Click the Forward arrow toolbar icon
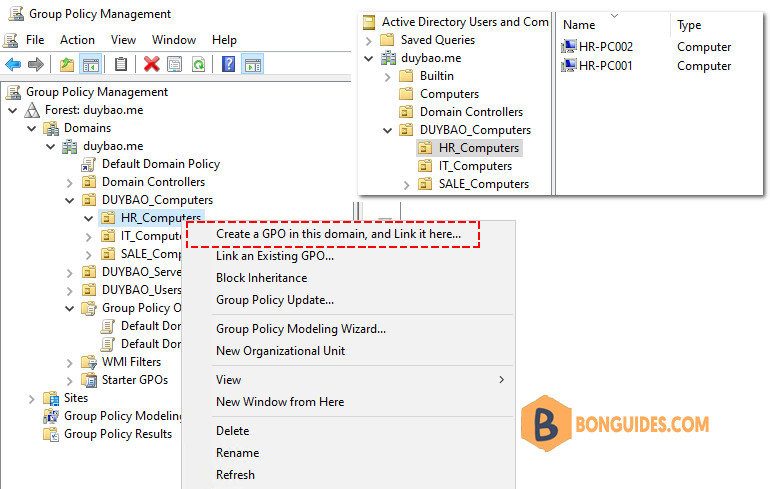This screenshot has width=770, height=489. pos(36,64)
